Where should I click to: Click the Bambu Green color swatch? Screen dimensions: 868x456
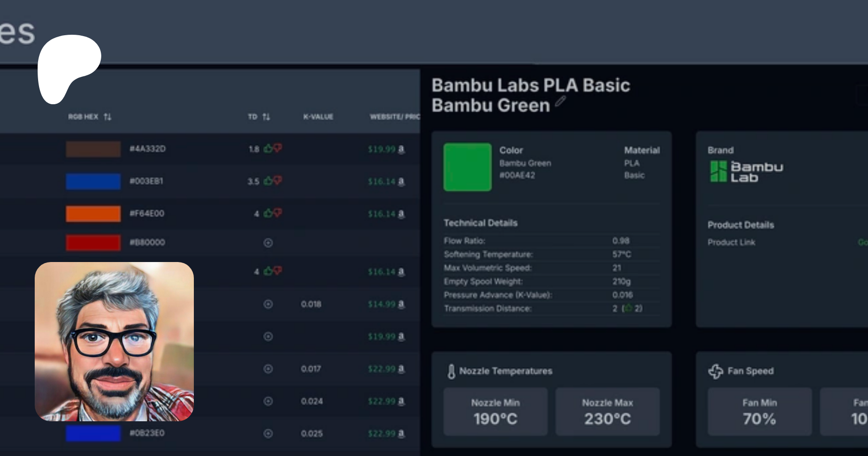[x=467, y=167]
